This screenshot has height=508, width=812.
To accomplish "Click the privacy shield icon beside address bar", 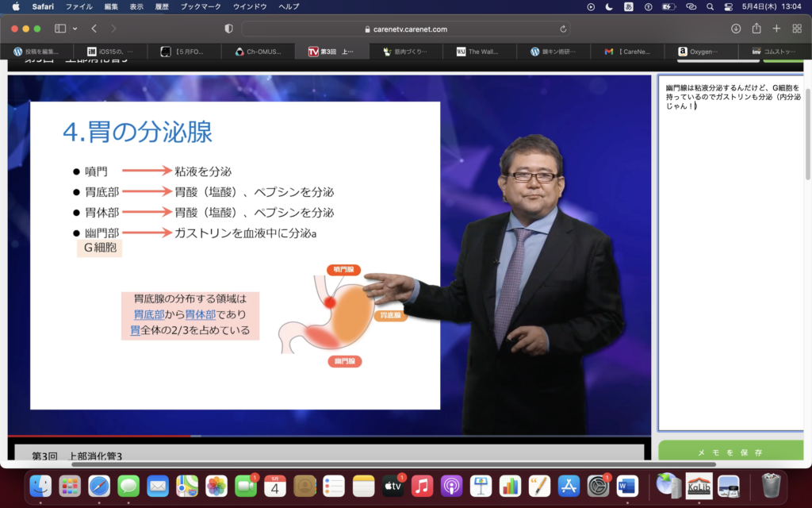I will (229, 29).
